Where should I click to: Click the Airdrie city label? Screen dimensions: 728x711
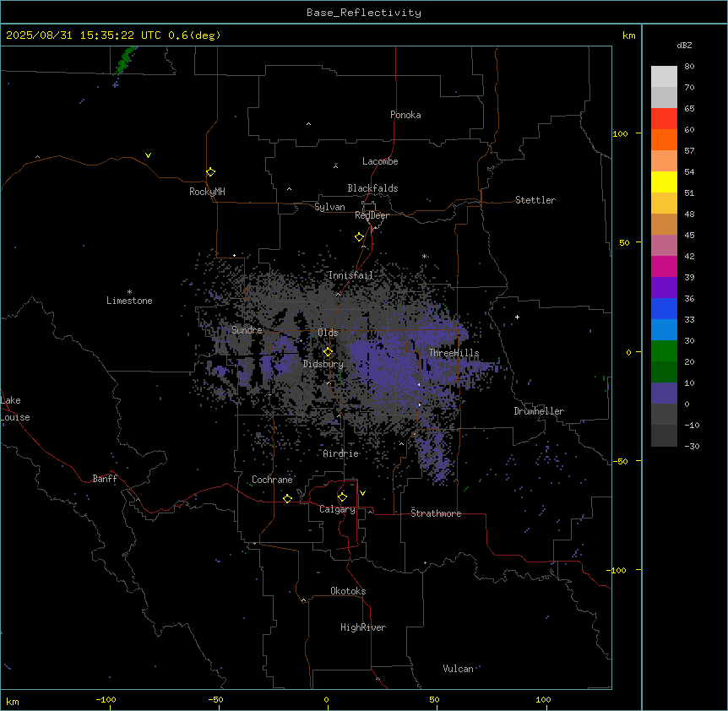[x=341, y=453]
